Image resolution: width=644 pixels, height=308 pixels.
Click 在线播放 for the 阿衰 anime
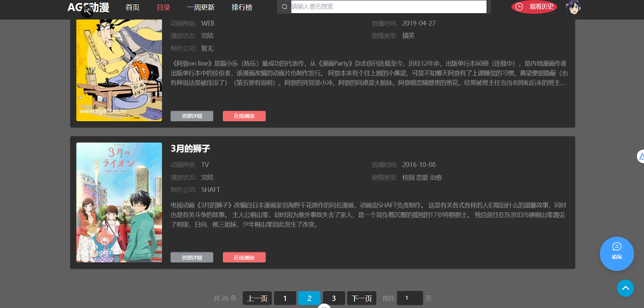(x=245, y=116)
